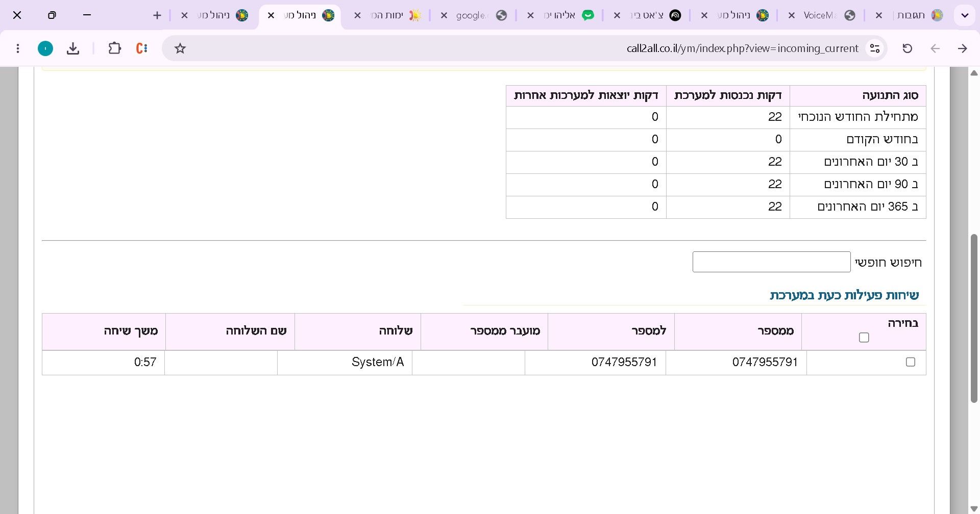Click the מתחילת החודש הנוכחי row label
Screen dimensions: 980x514
[858, 117]
